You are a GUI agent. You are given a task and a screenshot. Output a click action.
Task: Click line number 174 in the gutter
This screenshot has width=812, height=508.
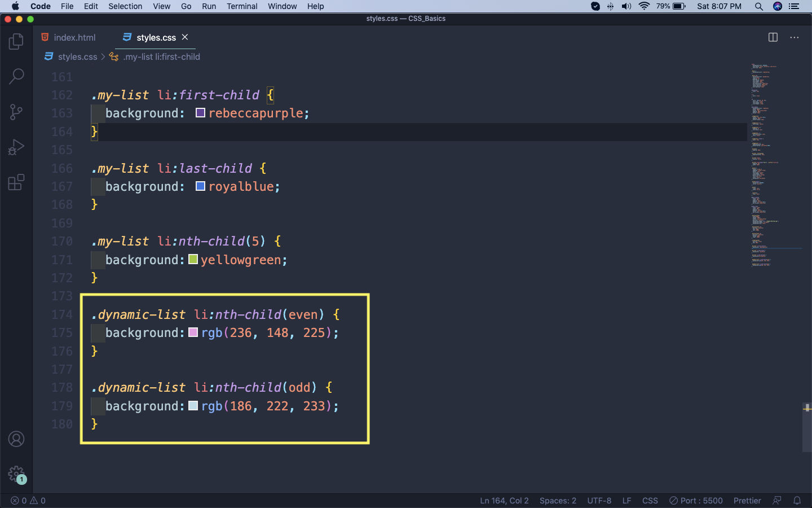(x=62, y=314)
